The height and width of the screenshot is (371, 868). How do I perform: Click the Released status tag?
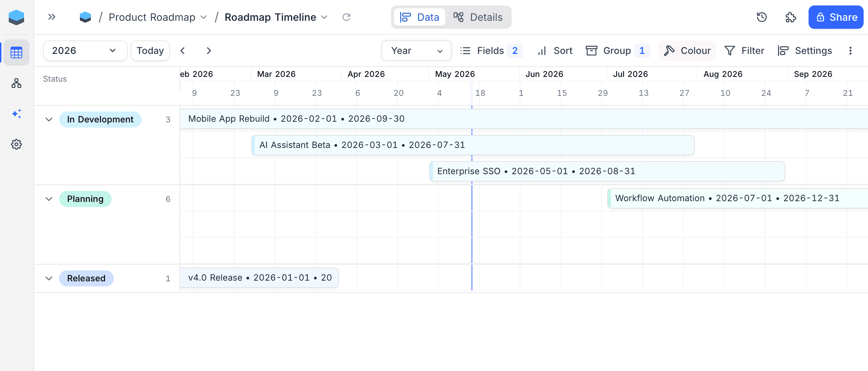point(86,278)
